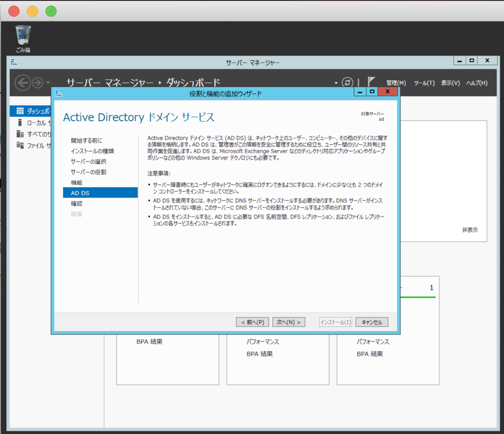Click the disabled インストール(I) button
This screenshot has height=434, width=504.
click(336, 322)
